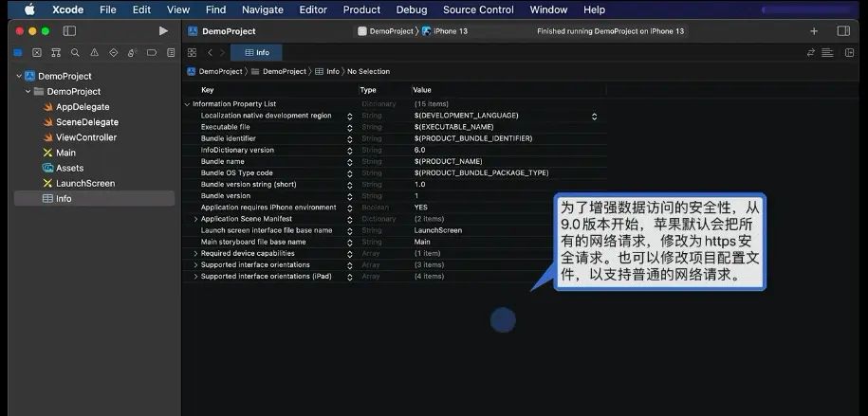Go back in editor history
The height and width of the screenshot is (416, 868).
pyautogui.click(x=210, y=52)
